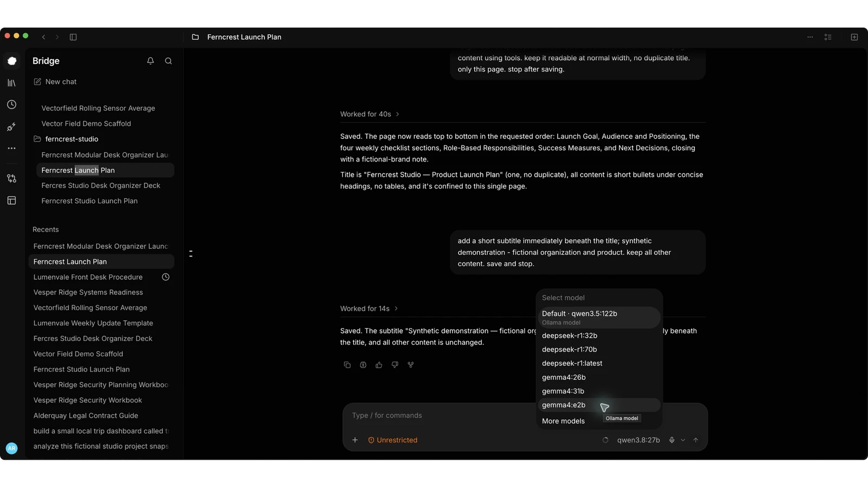868x488 pixels.
Task: Click the Type / for commands input
Action: point(524,415)
